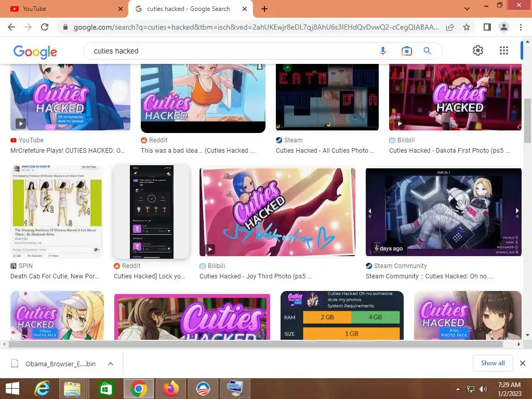Image resolution: width=532 pixels, height=399 pixels.
Task: Go forward with the forward arrow
Action: click(28, 27)
